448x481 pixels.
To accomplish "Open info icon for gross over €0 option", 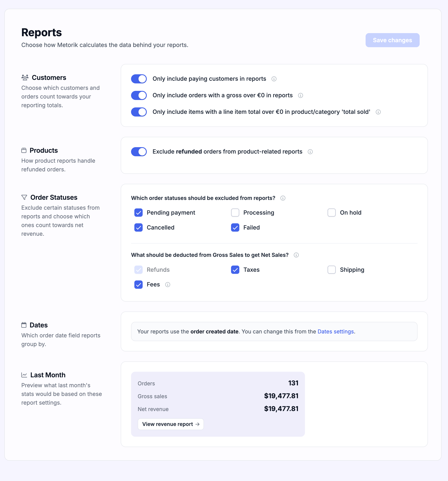I will [301, 95].
